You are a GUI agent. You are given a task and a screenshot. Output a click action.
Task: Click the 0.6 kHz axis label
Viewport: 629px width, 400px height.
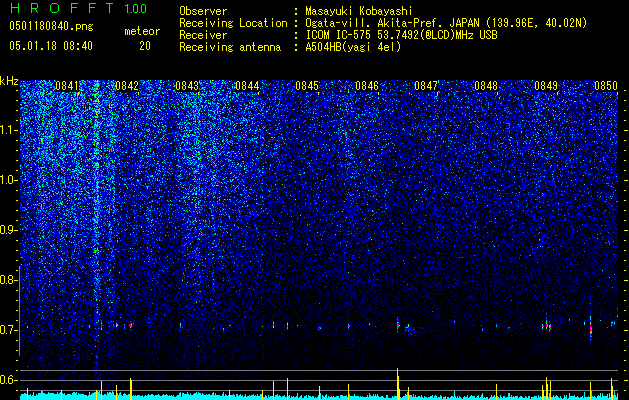click(x=8, y=380)
